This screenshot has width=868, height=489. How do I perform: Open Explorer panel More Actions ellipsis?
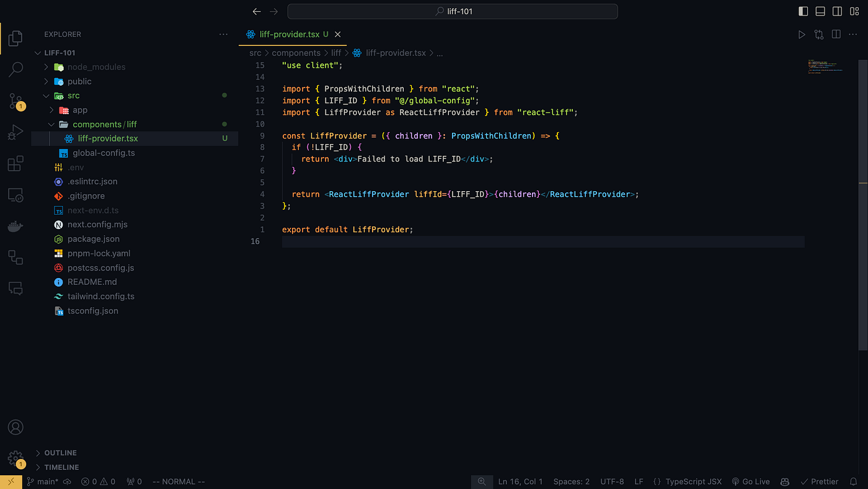(223, 34)
